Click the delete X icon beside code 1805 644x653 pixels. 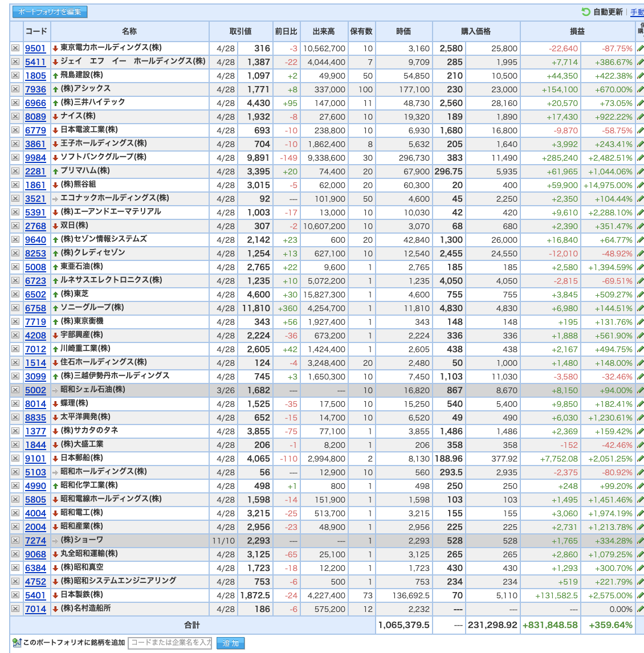coord(15,75)
